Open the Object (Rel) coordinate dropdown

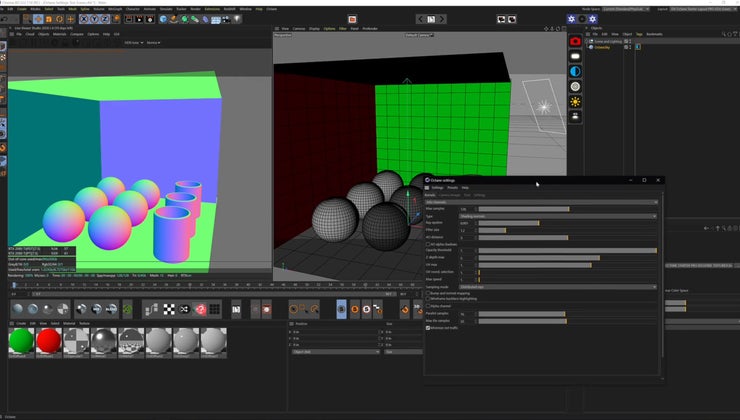[x=336, y=352]
